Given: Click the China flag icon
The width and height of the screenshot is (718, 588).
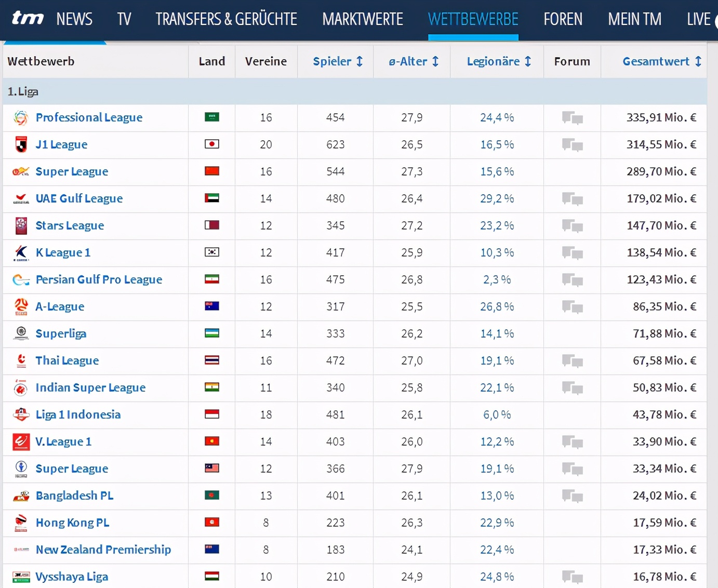Looking at the screenshot, I should pyautogui.click(x=212, y=171).
